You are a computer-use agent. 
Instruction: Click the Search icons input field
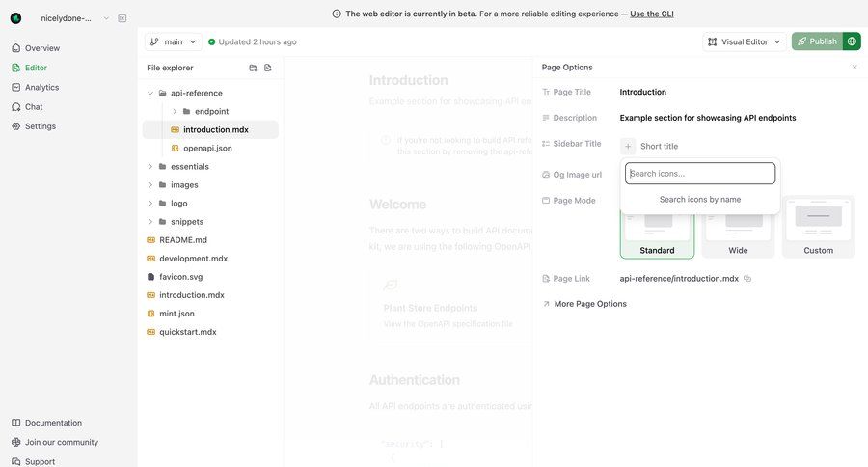click(700, 174)
